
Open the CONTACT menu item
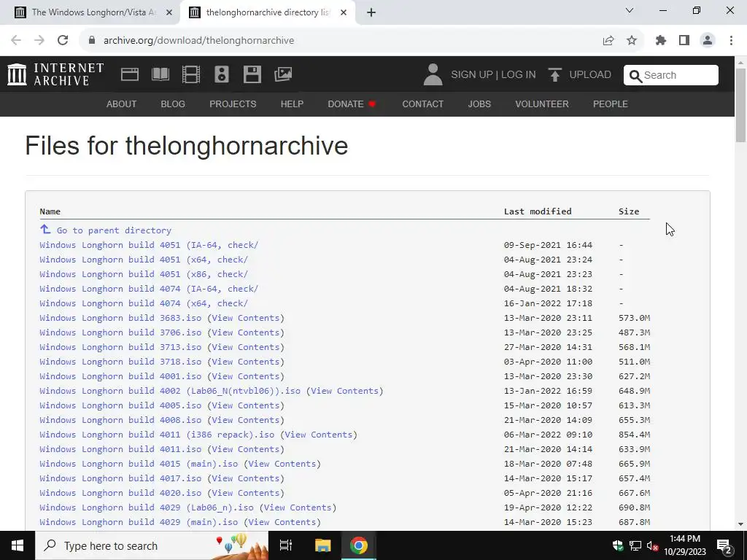[x=422, y=104]
